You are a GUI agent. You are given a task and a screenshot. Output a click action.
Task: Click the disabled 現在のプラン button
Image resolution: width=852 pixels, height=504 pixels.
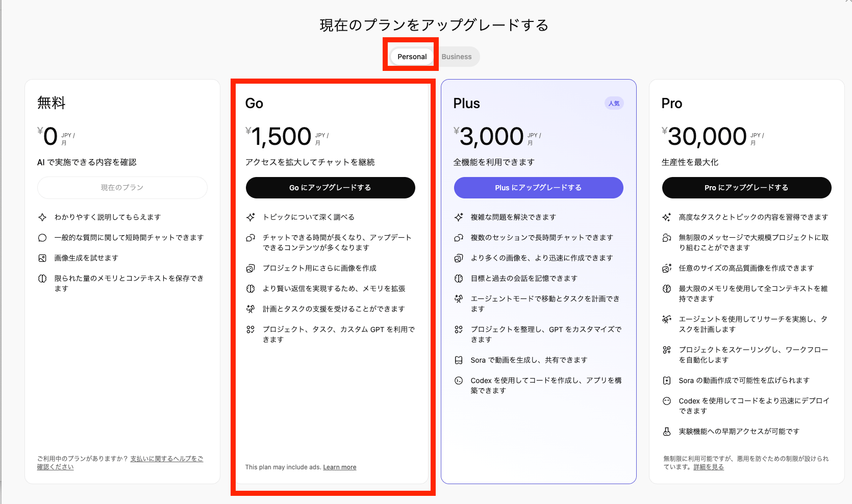[122, 188]
